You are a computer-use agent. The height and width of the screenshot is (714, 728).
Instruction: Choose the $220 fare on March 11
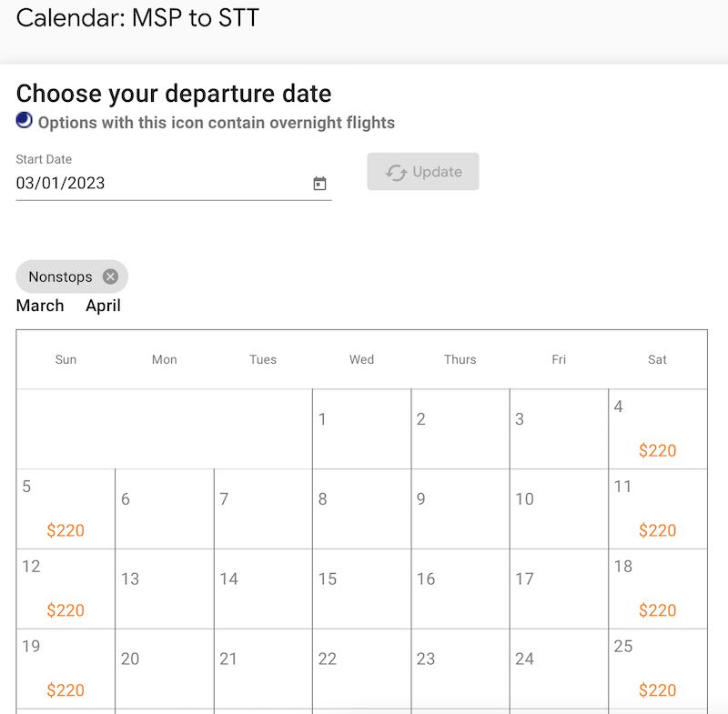tap(657, 530)
